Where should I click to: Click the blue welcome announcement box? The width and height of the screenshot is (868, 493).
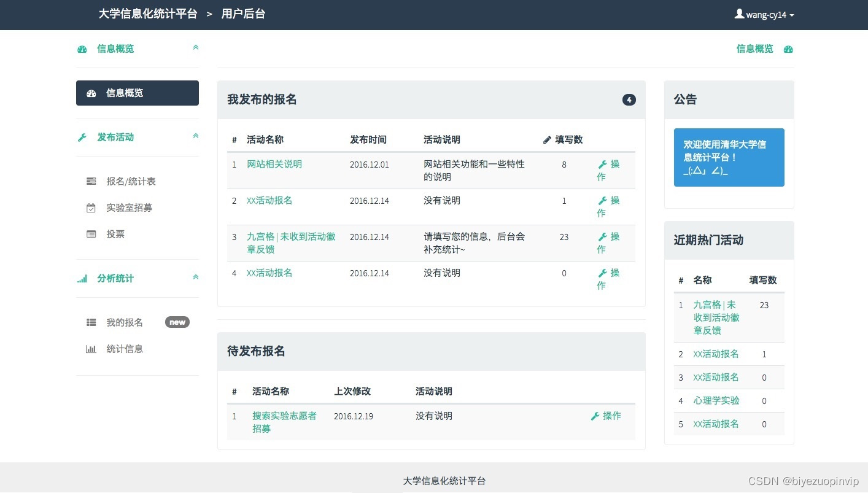click(x=729, y=157)
